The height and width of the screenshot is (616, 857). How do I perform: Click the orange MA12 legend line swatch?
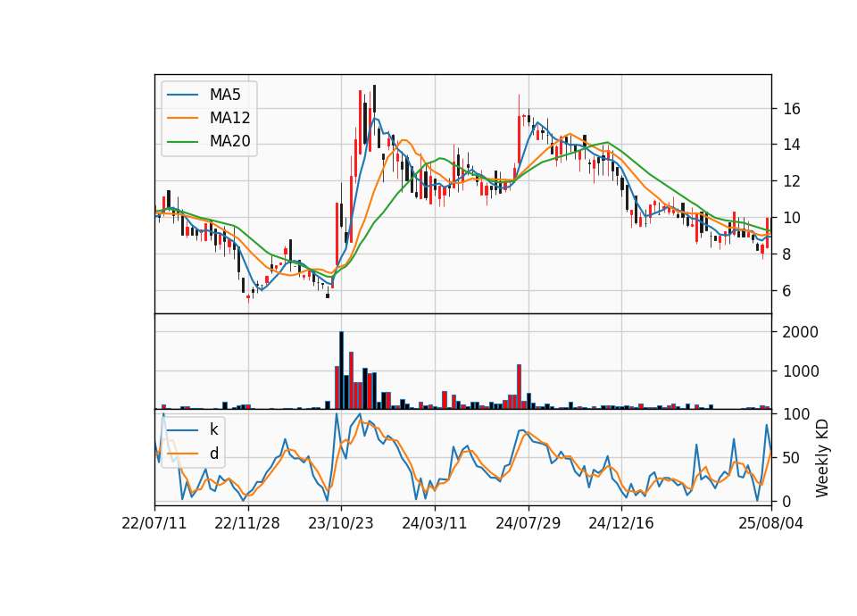[182, 119]
